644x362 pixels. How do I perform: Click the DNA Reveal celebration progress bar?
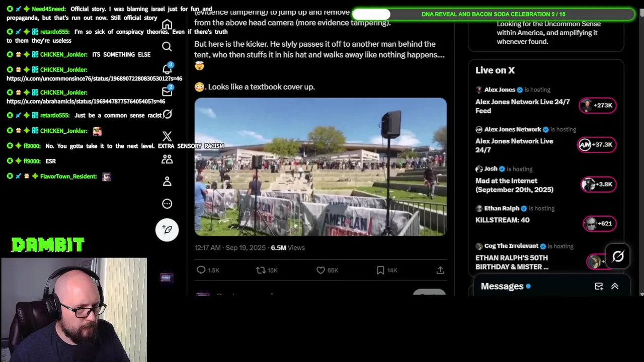[x=493, y=14]
